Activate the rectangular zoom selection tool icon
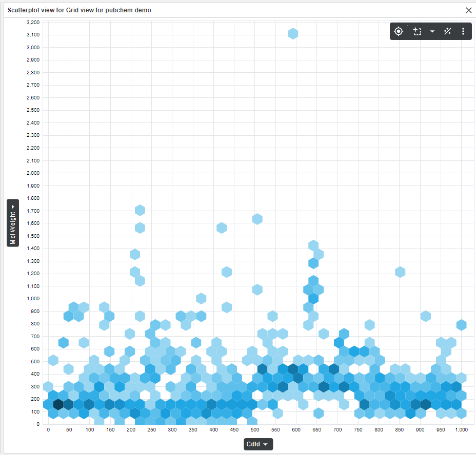This screenshot has height=455, width=476. pos(417,31)
